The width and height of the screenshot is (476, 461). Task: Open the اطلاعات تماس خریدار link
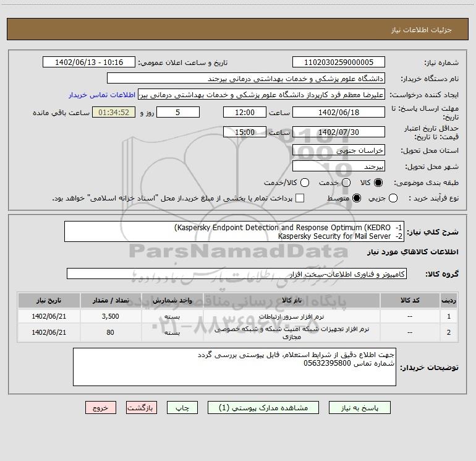102,95
